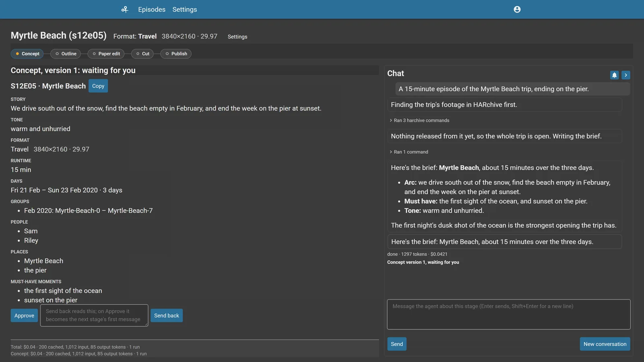
Task: Click the 'Chat' panel heading
Action: pos(396,73)
